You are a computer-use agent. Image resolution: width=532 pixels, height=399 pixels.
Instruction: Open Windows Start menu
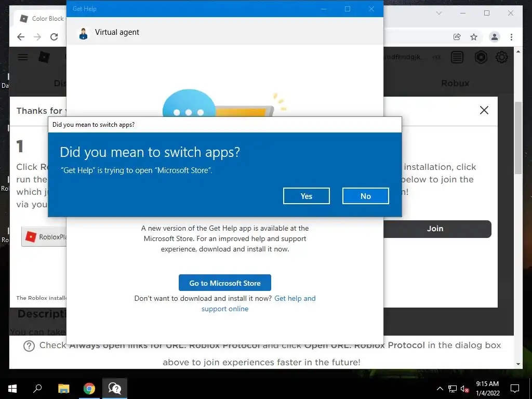(x=12, y=389)
